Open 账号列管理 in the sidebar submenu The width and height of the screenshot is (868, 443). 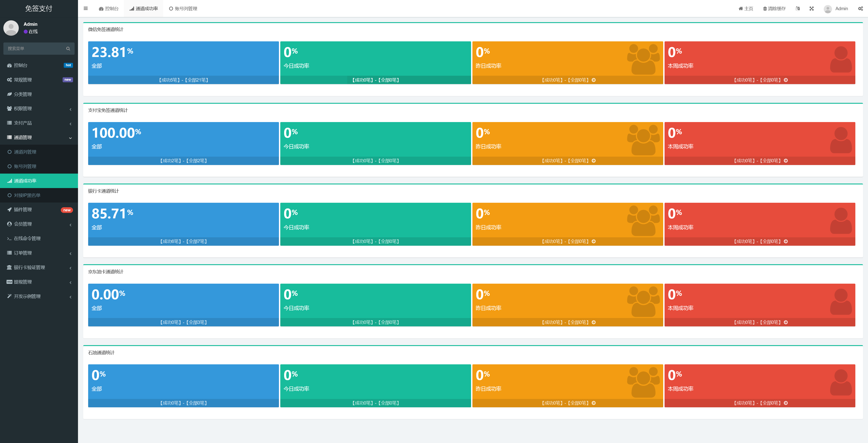tap(39, 166)
